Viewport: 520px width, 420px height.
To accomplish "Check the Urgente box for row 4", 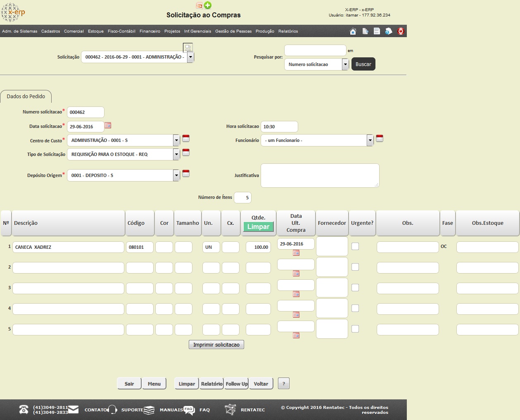I will click(355, 308).
